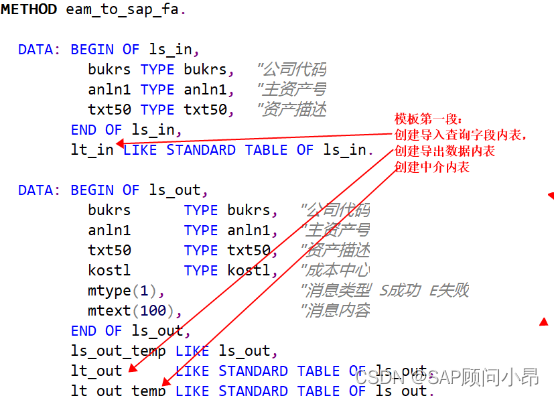This screenshot has width=554, height=396.
Task: Click the lt_out variable name
Action: click(x=96, y=372)
